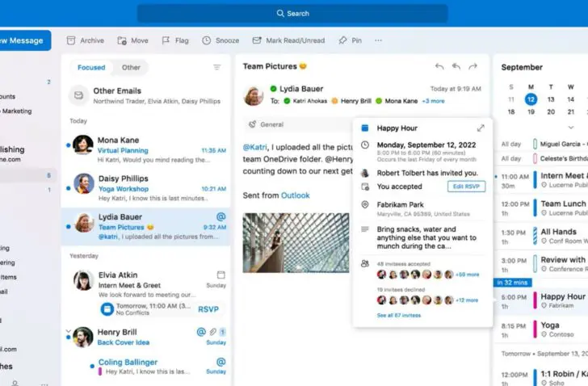Open Elvia Atkin's Intern Meet & Greet email
The image size is (588, 386).
pos(145,284)
